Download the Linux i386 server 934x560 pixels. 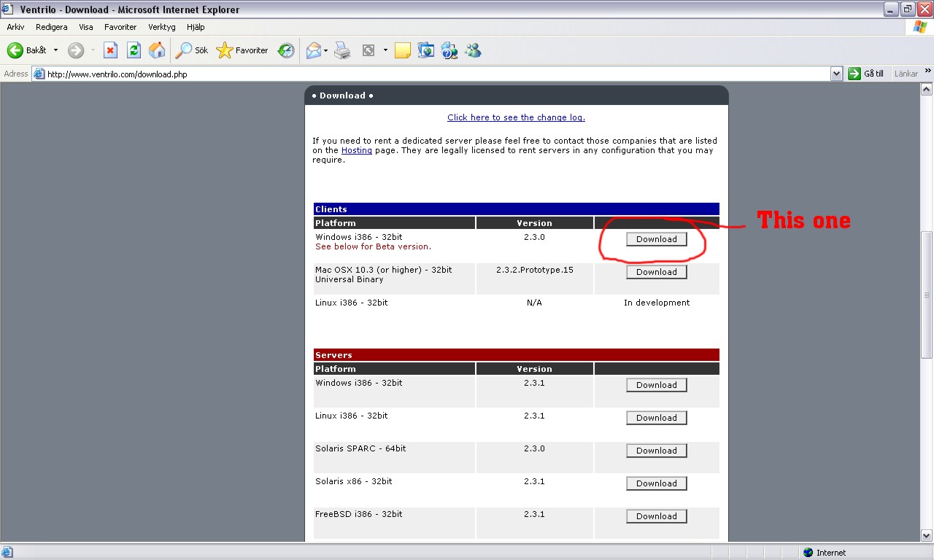point(656,418)
